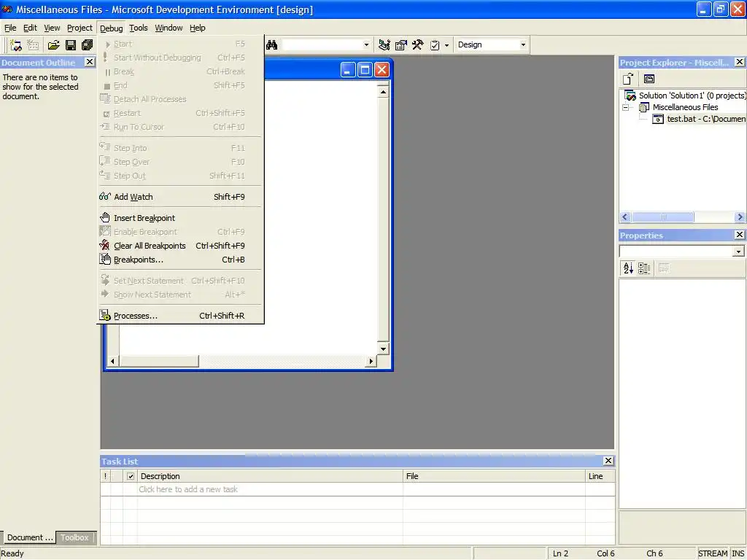Screen dimensions: 747x560
Task: Click the Solution1 icon in Project Explorer
Action: click(630, 96)
